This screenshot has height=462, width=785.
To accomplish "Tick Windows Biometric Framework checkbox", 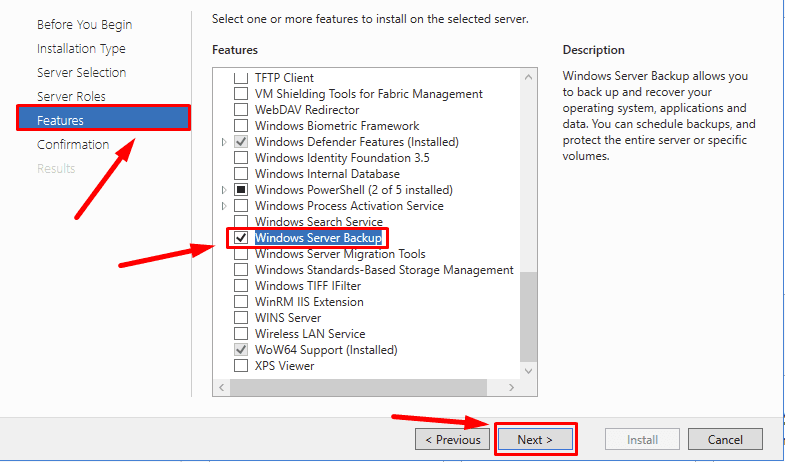I will point(241,126).
